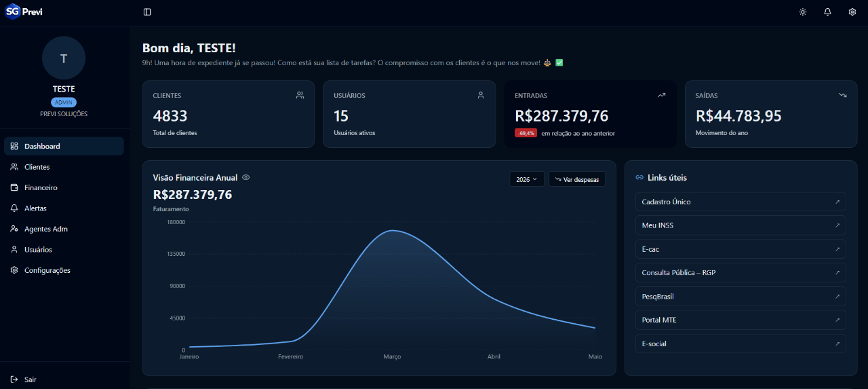
Task: Click the -69,4% red badge
Action: [526, 133]
